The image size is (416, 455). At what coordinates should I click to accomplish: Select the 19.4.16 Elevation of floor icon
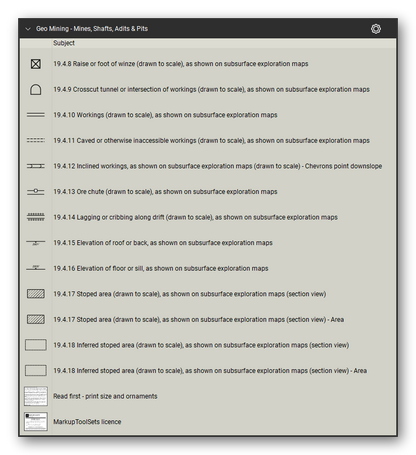pos(36,268)
